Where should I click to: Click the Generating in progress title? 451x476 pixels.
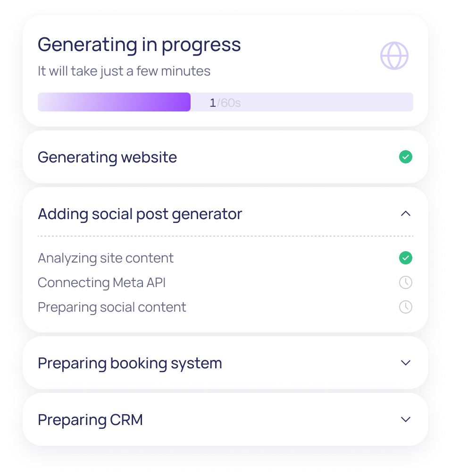[139, 44]
